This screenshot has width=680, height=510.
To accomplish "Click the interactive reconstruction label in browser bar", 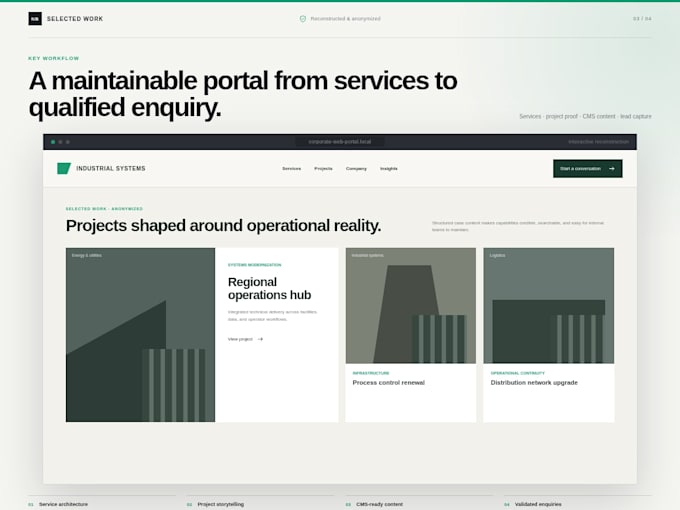I will click(x=598, y=142).
